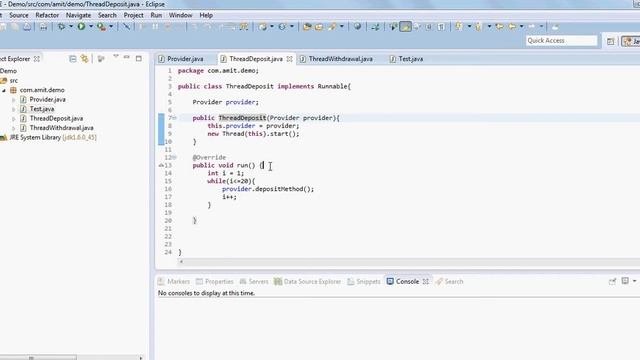This screenshot has width=640, height=360.
Task: Open the Project menu
Action: [133, 15]
